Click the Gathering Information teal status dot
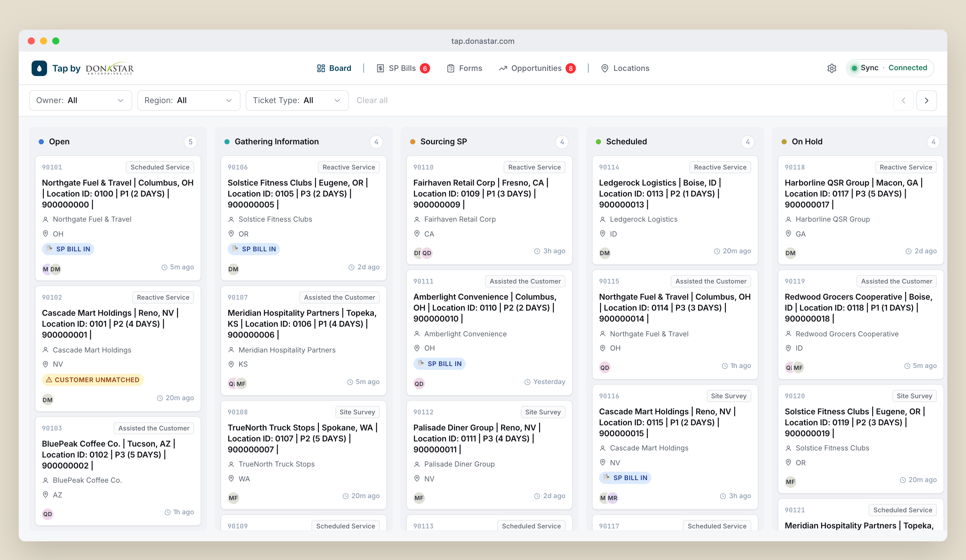The height and width of the screenshot is (560, 966). (x=227, y=142)
